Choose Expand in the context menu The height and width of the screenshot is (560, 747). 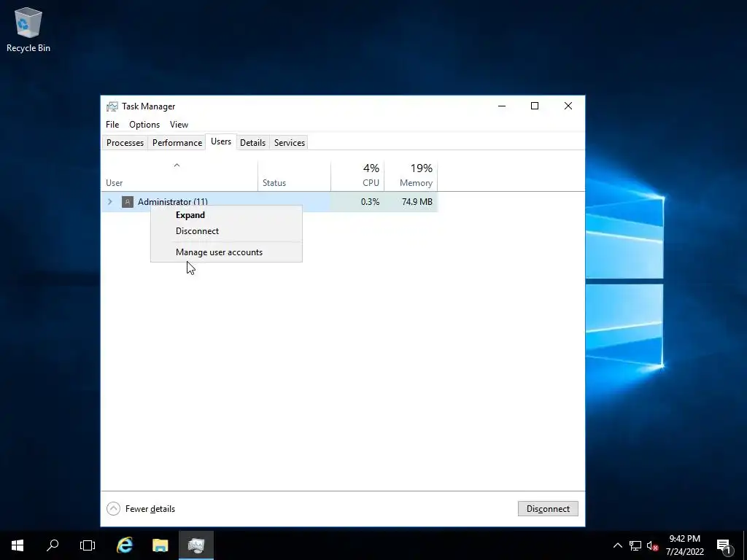(x=226, y=215)
